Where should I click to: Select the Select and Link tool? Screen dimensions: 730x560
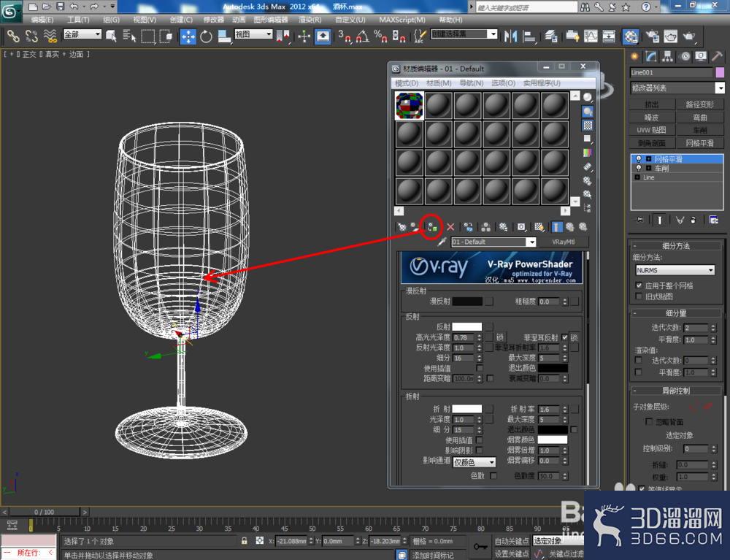tap(13, 36)
